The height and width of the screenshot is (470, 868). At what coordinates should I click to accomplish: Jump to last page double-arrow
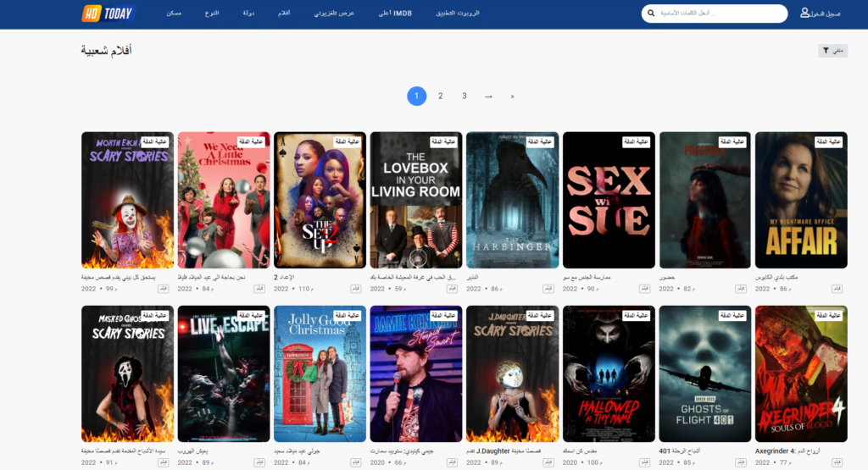[512, 96]
